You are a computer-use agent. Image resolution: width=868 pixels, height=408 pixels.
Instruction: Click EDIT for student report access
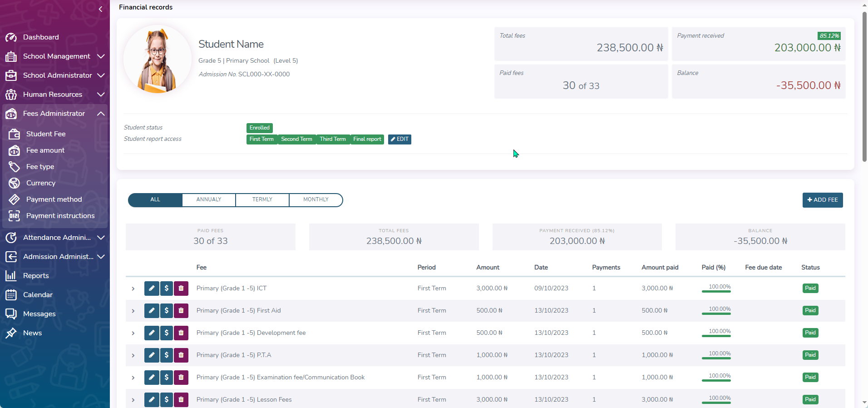click(399, 139)
